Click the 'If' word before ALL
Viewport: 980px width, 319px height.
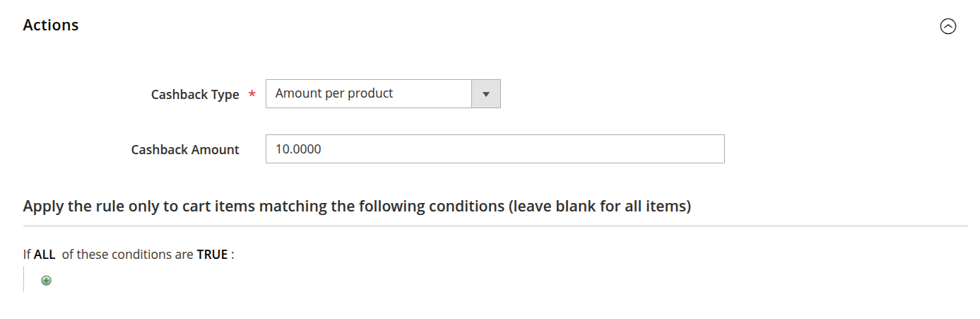coord(28,255)
